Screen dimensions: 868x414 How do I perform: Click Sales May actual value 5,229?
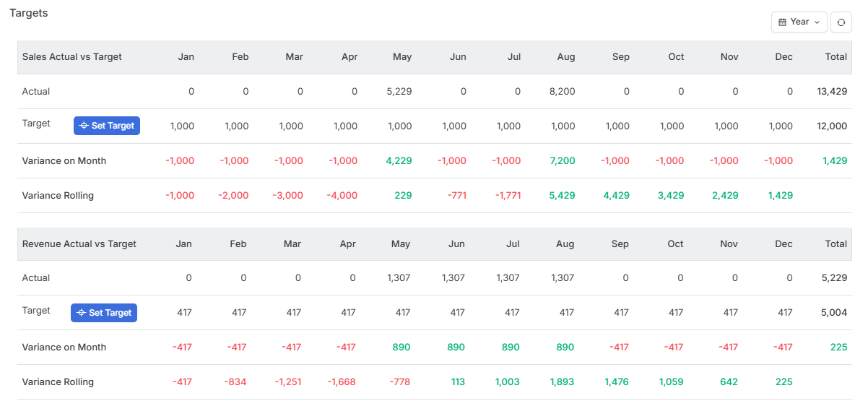pyautogui.click(x=399, y=92)
